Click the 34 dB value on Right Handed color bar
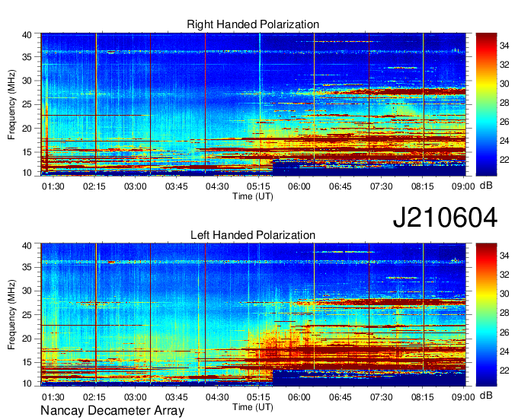The width and height of the screenshot is (518, 420). (x=504, y=46)
